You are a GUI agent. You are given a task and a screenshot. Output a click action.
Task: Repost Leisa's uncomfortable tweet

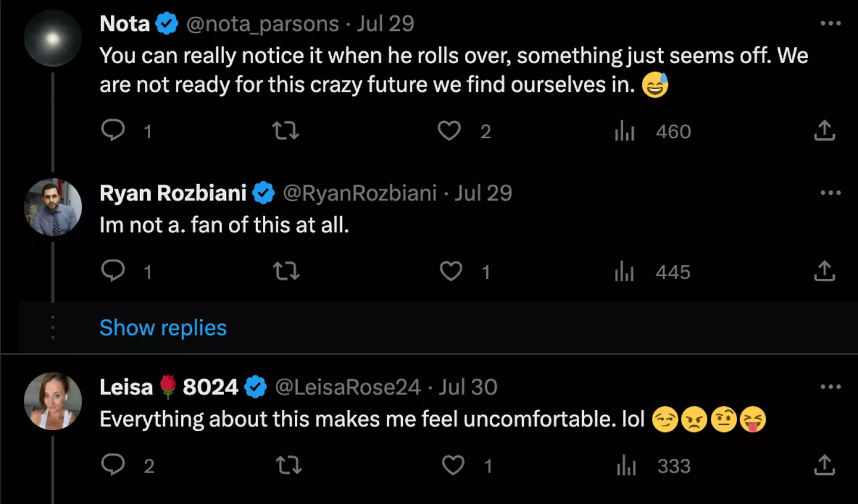tap(289, 465)
